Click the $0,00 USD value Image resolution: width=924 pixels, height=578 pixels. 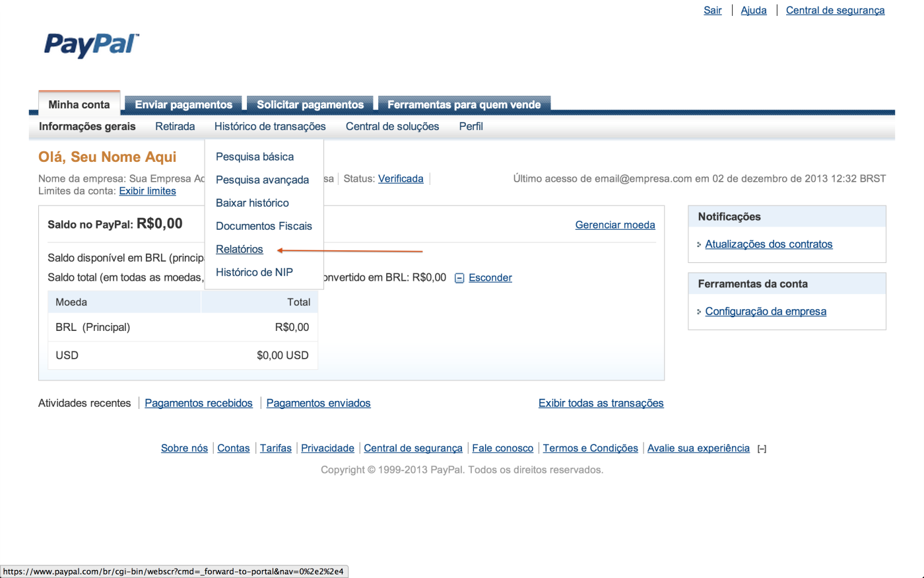point(282,355)
